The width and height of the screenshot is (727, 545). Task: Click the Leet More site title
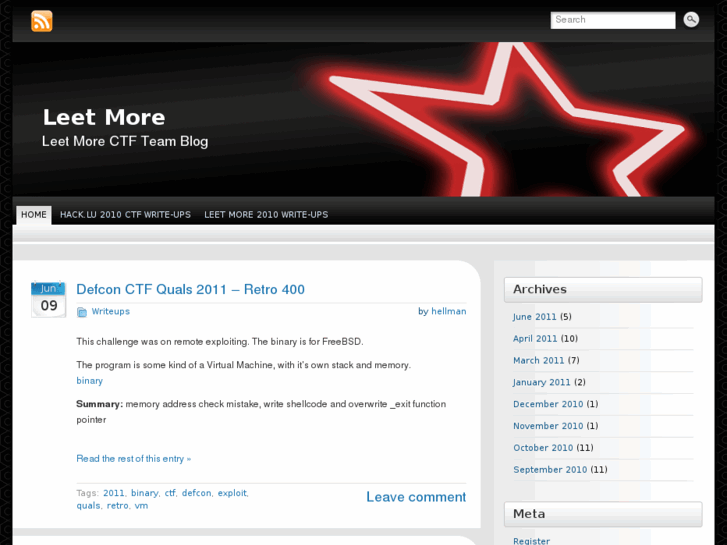point(104,117)
